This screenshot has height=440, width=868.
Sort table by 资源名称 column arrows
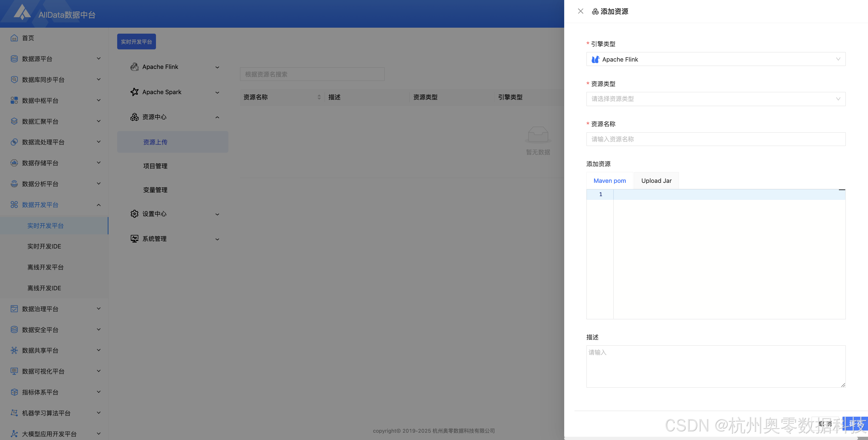[x=319, y=97]
